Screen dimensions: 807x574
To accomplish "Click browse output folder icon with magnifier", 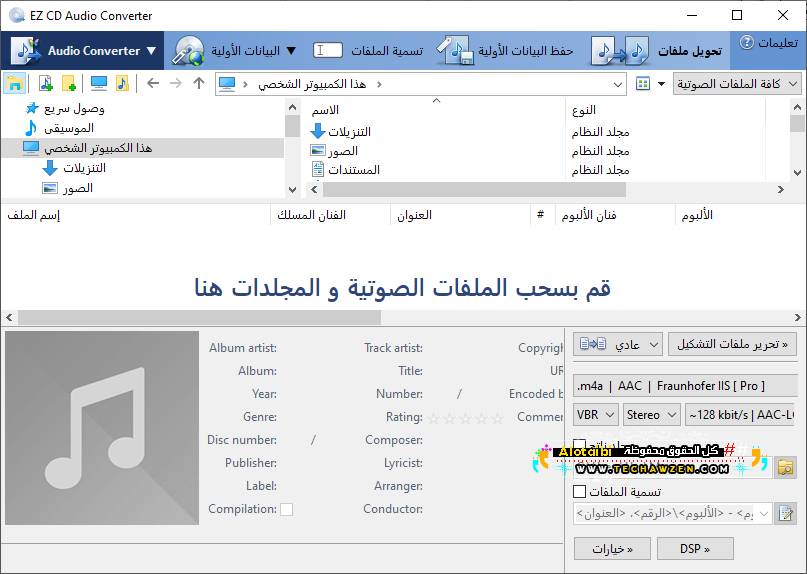I will coord(785,467).
